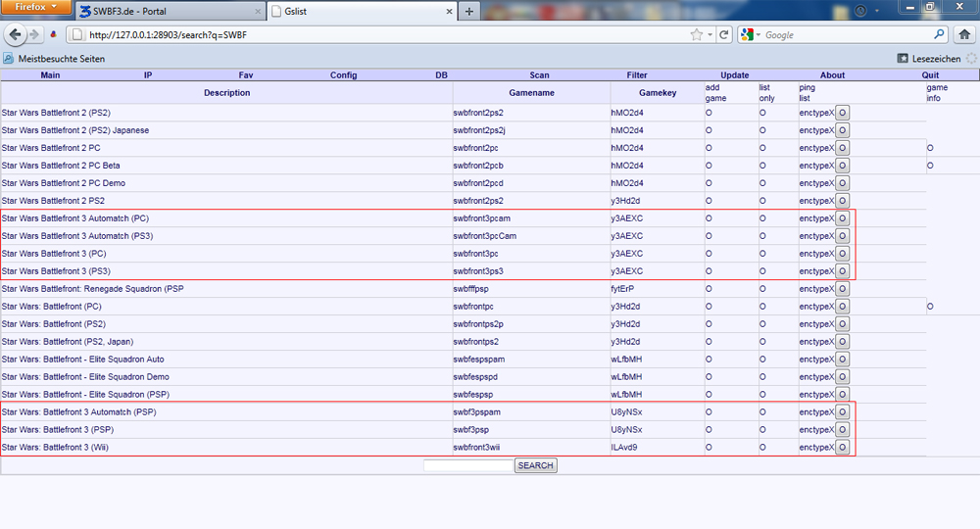The height and width of the screenshot is (529, 980).
Task: Open the DB menu item
Action: (x=441, y=75)
